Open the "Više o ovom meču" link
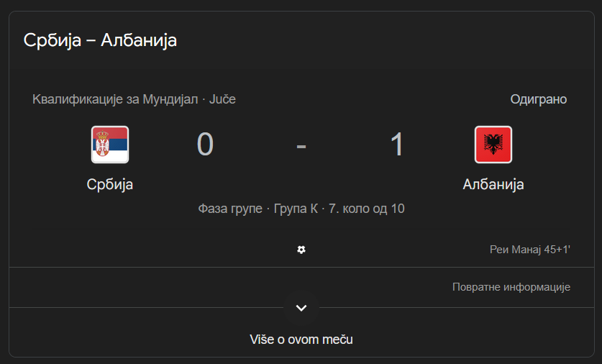This screenshot has height=364, width=602. pos(301,339)
